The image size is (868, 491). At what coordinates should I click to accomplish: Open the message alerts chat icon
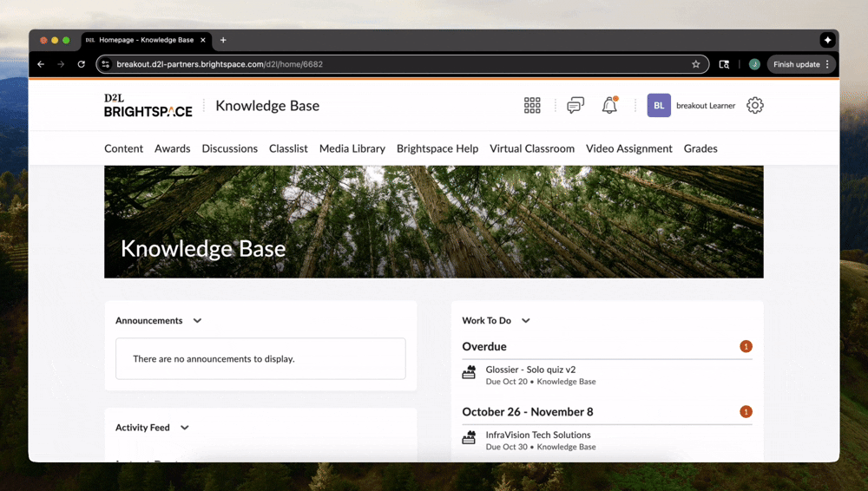(575, 105)
